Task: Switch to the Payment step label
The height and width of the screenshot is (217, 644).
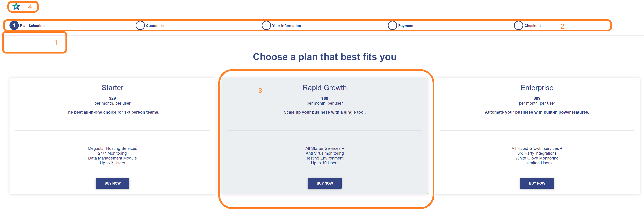Action: pos(406,26)
